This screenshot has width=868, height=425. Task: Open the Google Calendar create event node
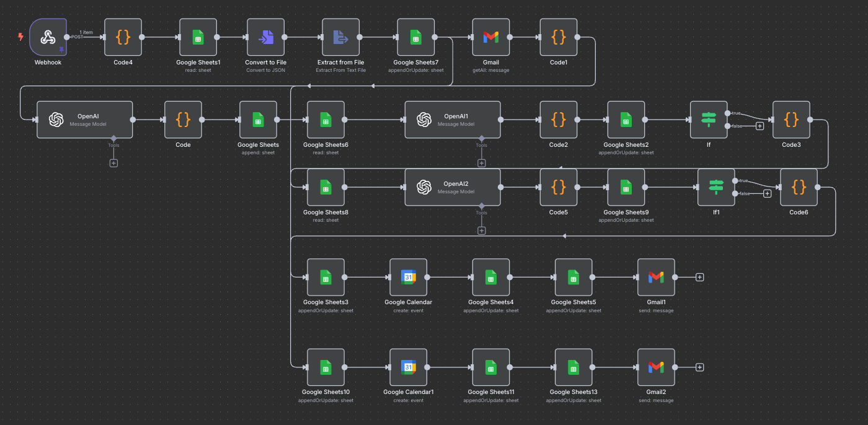click(408, 277)
